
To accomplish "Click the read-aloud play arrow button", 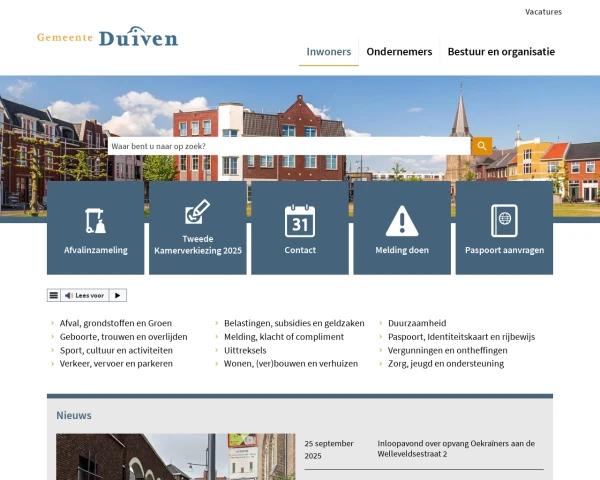I will tap(117, 295).
